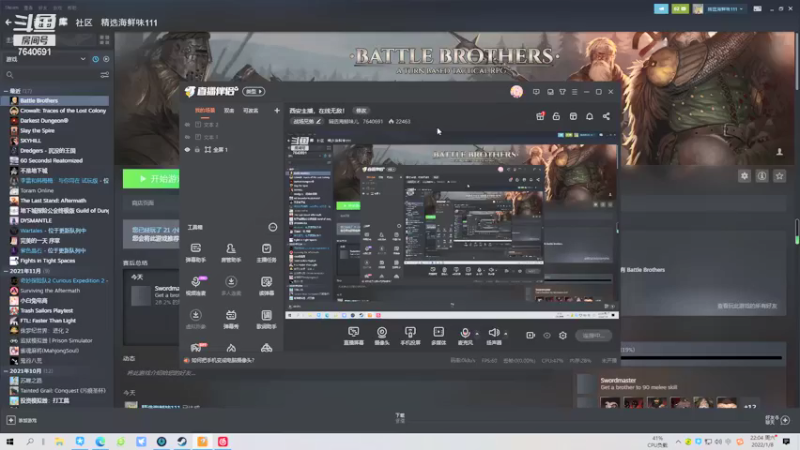Click the notification bell in the streaming app
This screenshot has width=800, height=450.
click(589, 116)
